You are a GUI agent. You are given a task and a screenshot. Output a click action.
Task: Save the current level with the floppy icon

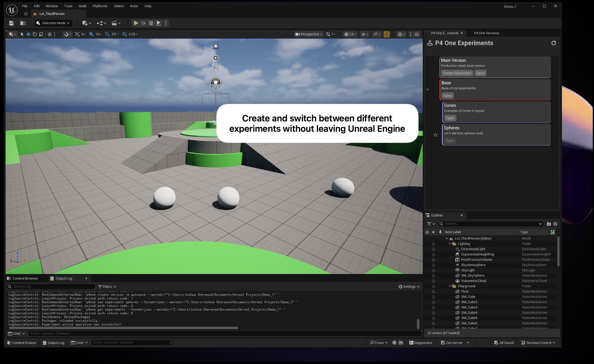click(x=11, y=23)
